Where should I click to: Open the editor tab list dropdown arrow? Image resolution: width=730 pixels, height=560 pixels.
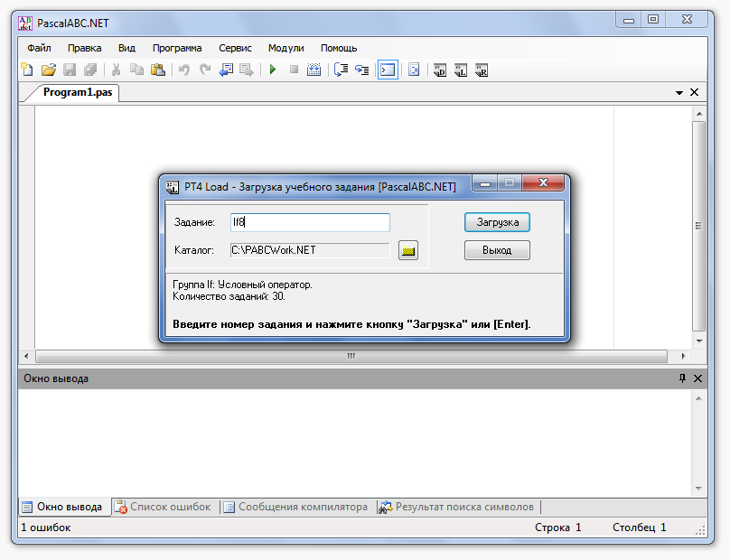pos(679,92)
